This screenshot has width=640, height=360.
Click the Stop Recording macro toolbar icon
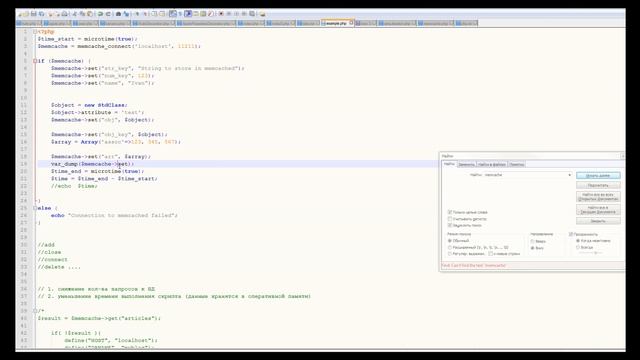point(229,14)
